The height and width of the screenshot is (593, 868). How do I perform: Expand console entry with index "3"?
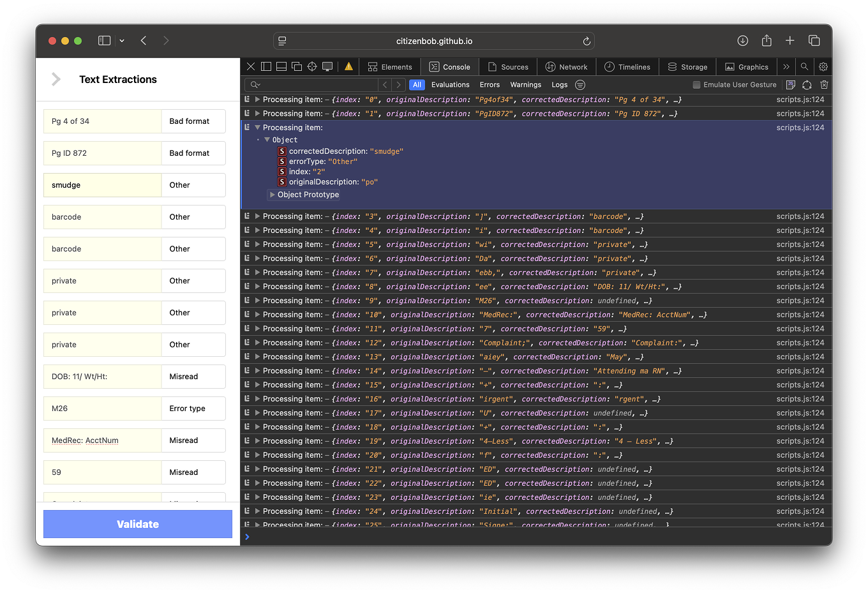(x=257, y=216)
